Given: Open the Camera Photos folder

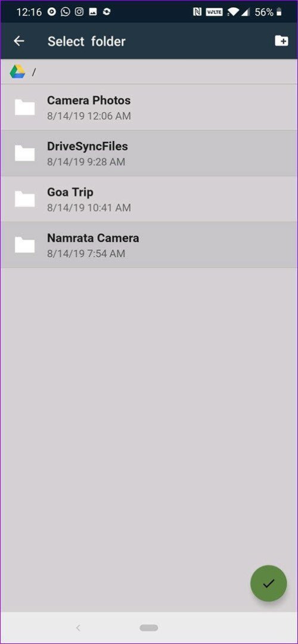Looking at the screenshot, I should 149,107.
